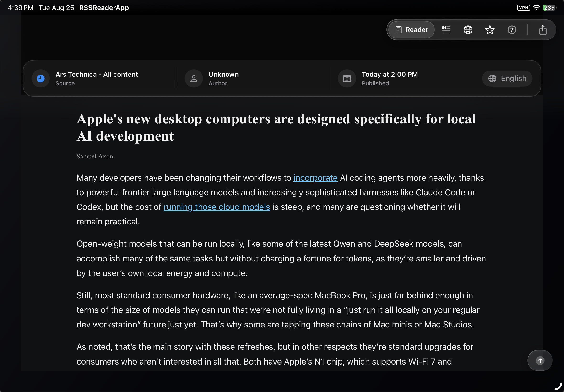Screen dimensions: 564x392
Task: Jump to top with the arrow button
Action: pos(540,360)
